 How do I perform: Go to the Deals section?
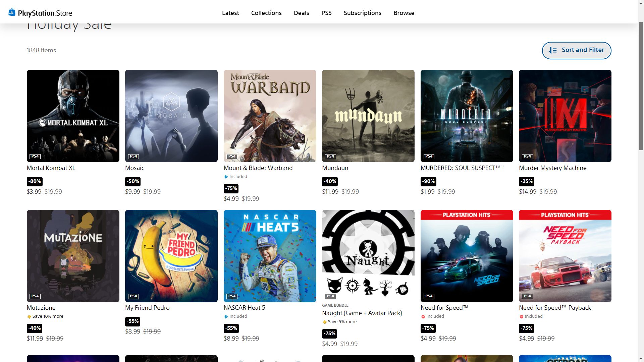coord(302,13)
